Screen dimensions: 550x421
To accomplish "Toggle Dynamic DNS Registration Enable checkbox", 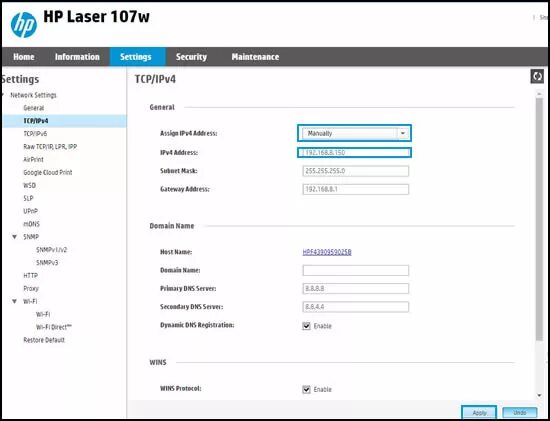I will point(307,326).
